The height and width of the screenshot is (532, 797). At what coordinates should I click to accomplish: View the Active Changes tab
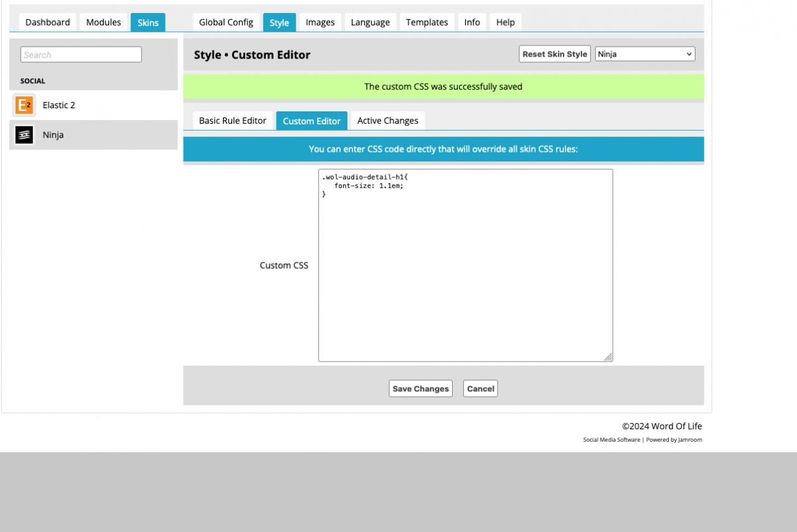[387, 121]
